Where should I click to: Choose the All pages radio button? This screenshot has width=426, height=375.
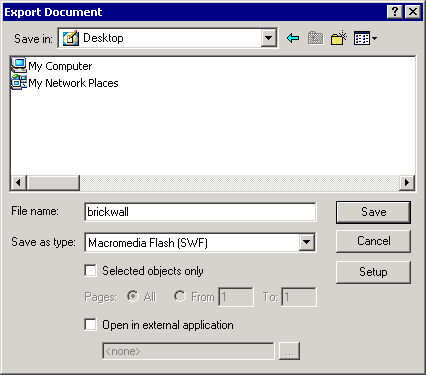[133, 296]
